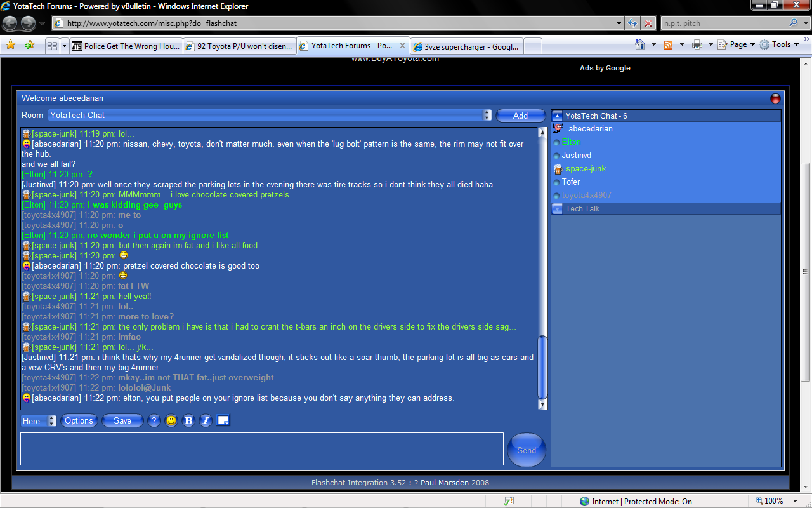Refresh the page
Viewport: 812px width, 508px height.
pos(632,23)
